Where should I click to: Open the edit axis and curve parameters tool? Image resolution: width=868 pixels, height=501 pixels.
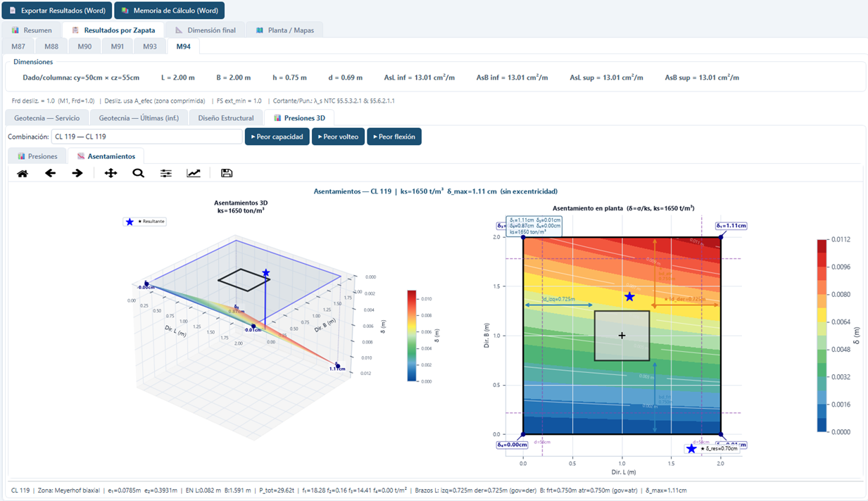[193, 173]
